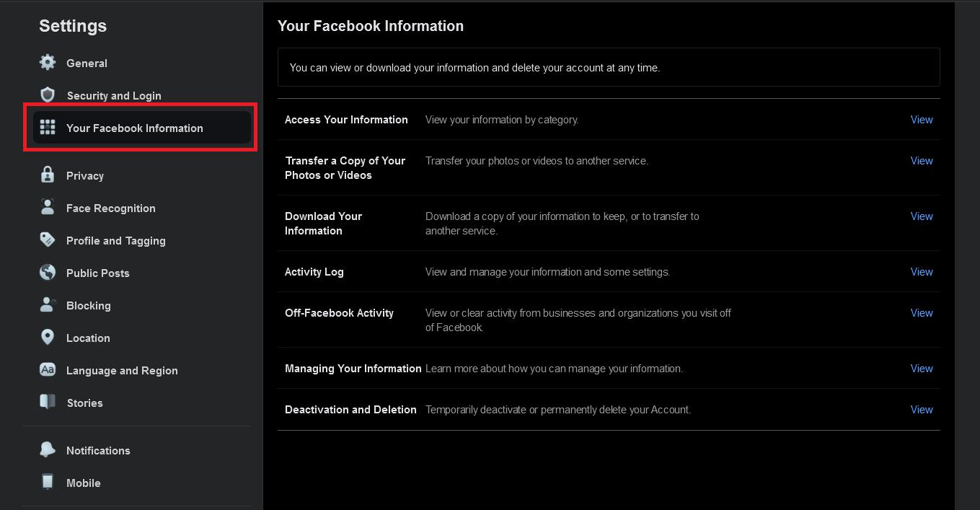
Task: Click View for Deactivation and Deletion
Action: 922,410
